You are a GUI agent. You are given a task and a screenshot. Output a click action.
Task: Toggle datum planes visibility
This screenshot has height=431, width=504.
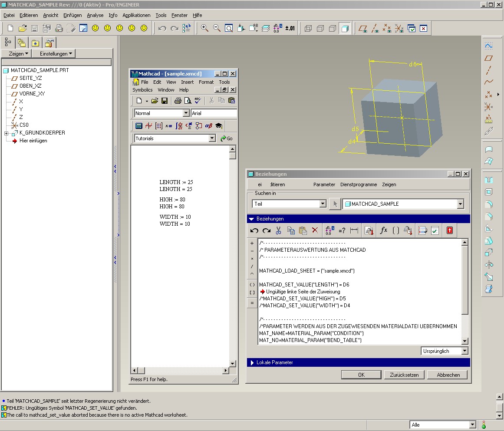363,28
